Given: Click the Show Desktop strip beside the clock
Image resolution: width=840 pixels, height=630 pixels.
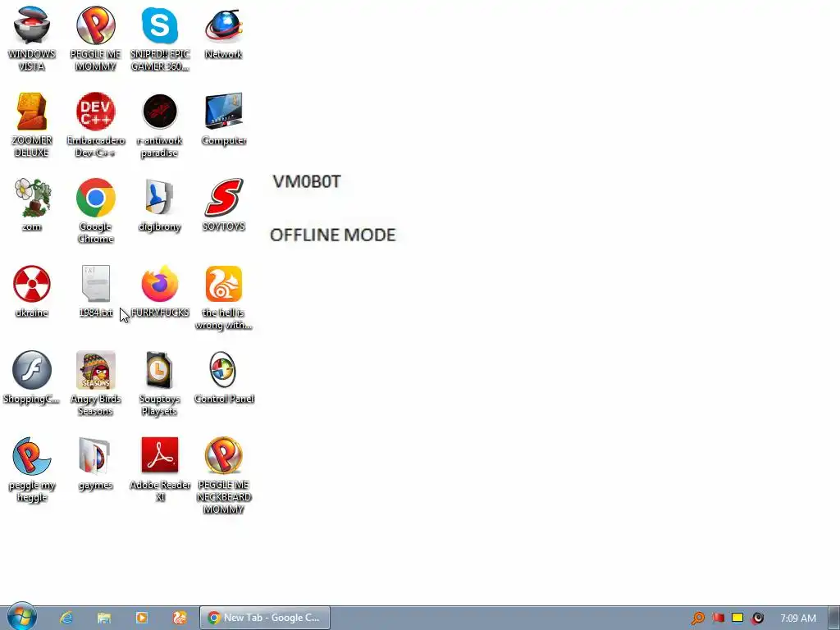Looking at the screenshot, I should point(834,618).
